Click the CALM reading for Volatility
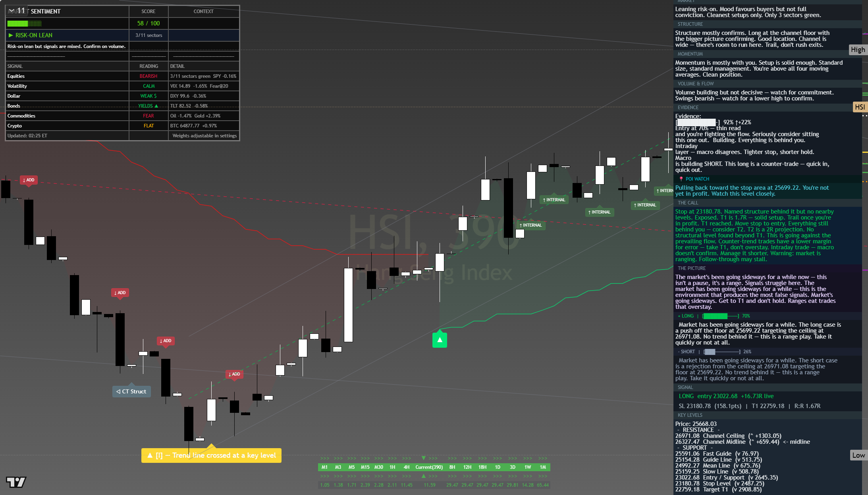 (149, 86)
